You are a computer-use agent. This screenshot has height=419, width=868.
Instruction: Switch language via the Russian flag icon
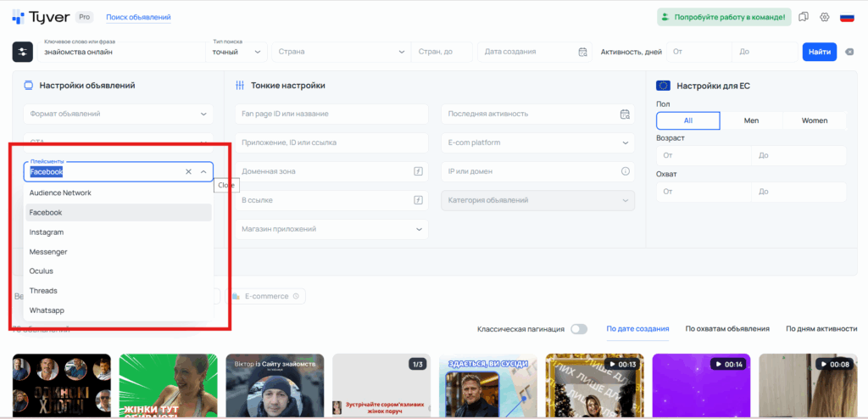coord(846,17)
